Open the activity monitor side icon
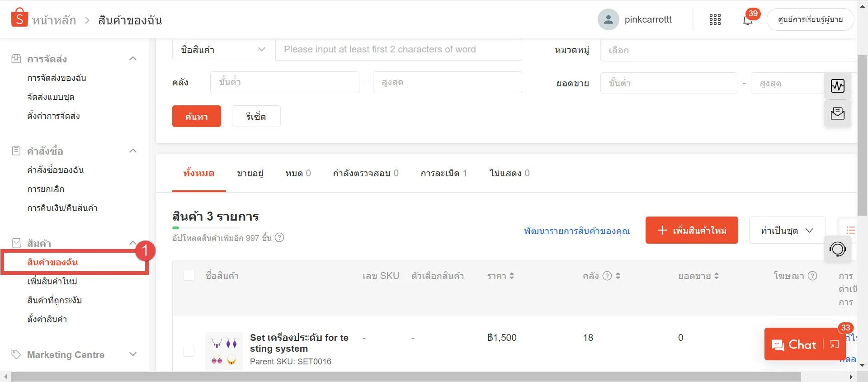The image size is (868, 382). click(x=837, y=86)
